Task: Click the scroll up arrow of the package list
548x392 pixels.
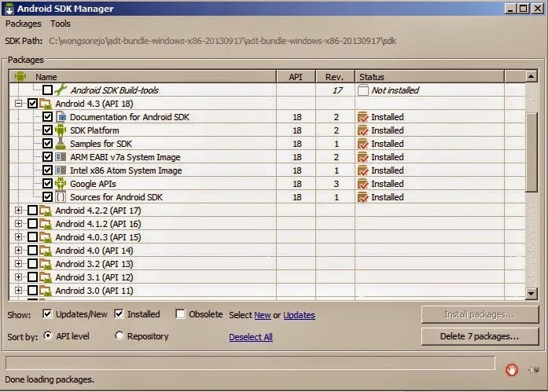Action: point(531,76)
